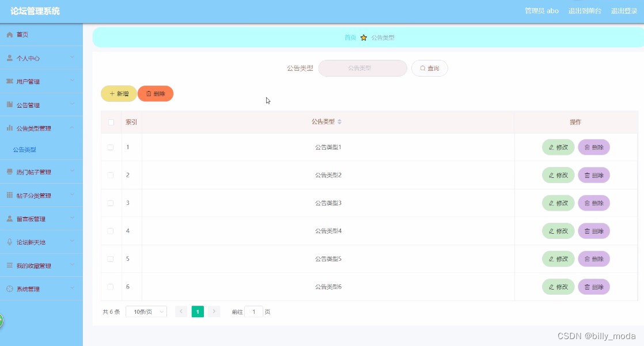This screenshot has width=644, height=346.
Task: Collapse the 公告类型管理 sidebar section
Action: pos(40,128)
